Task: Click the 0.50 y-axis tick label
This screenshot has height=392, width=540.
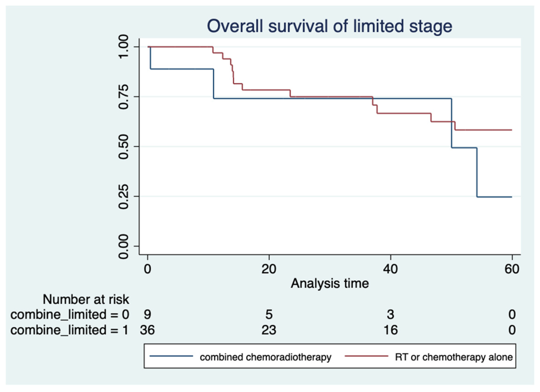Action: coord(123,146)
